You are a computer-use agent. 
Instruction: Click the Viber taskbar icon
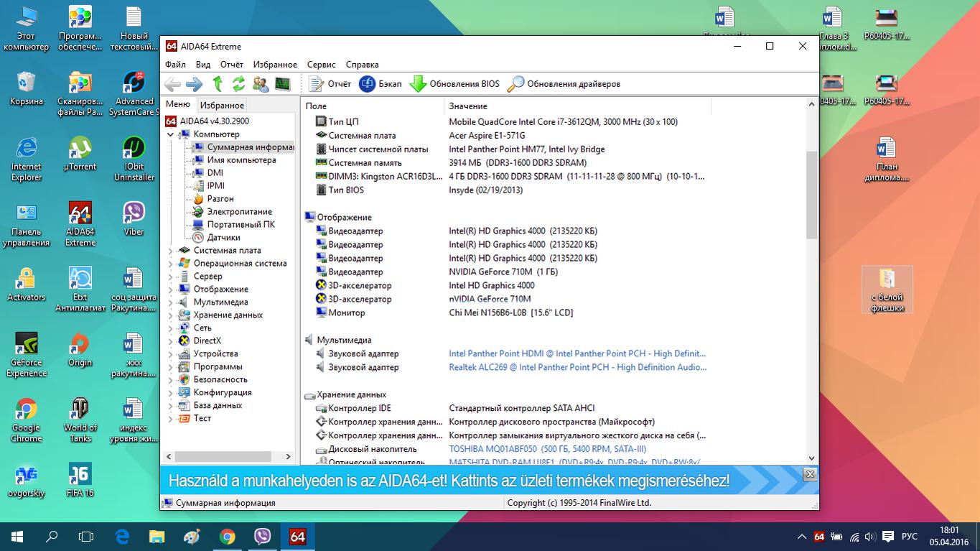pyautogui.click(x=262, y=537)
